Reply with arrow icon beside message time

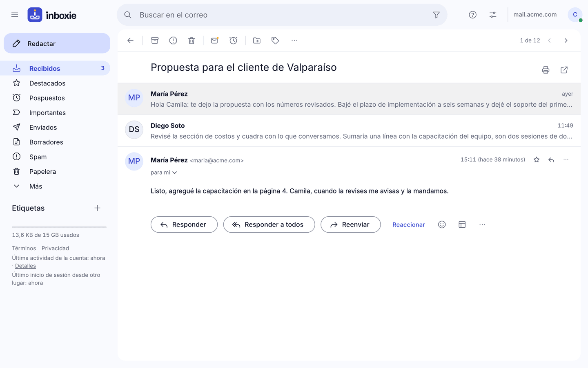(551, 160)
